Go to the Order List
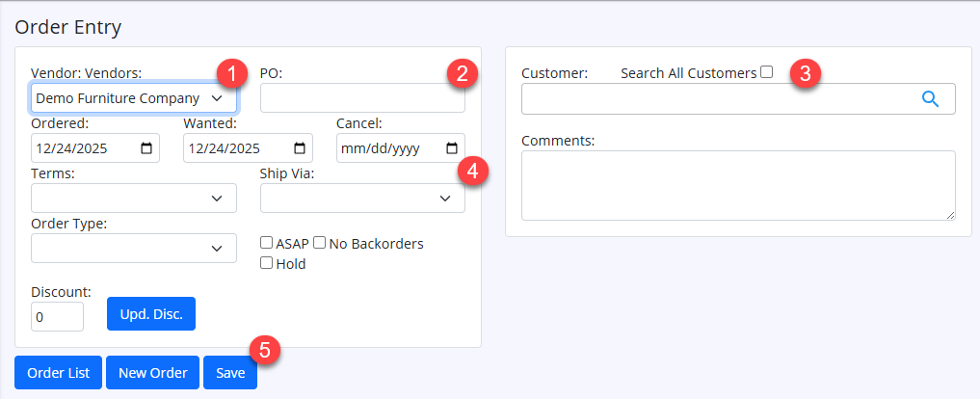The width and height of the screenshot is (980, 399). tap(58, 373)
